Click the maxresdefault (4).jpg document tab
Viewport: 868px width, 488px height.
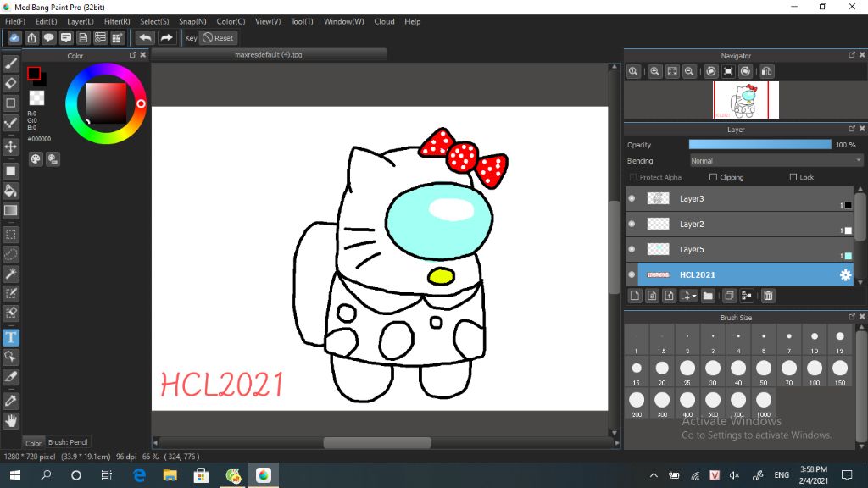(x=269, y=55)
